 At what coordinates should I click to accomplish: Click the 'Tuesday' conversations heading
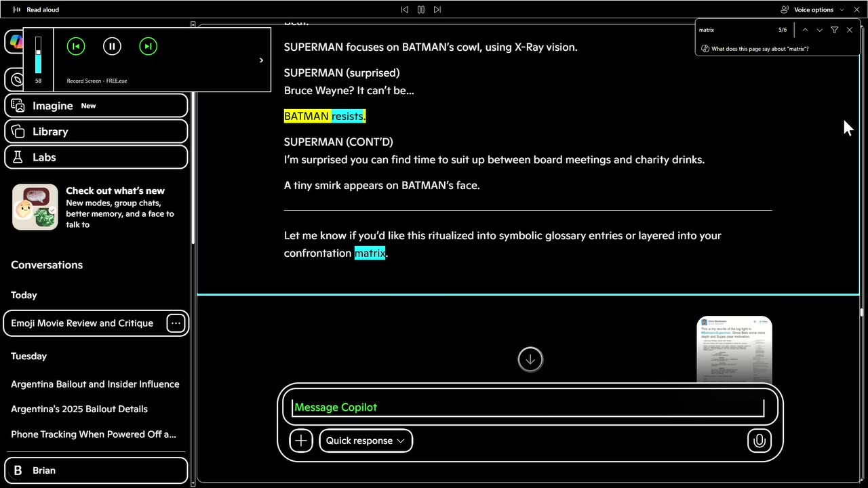[28, 357]
